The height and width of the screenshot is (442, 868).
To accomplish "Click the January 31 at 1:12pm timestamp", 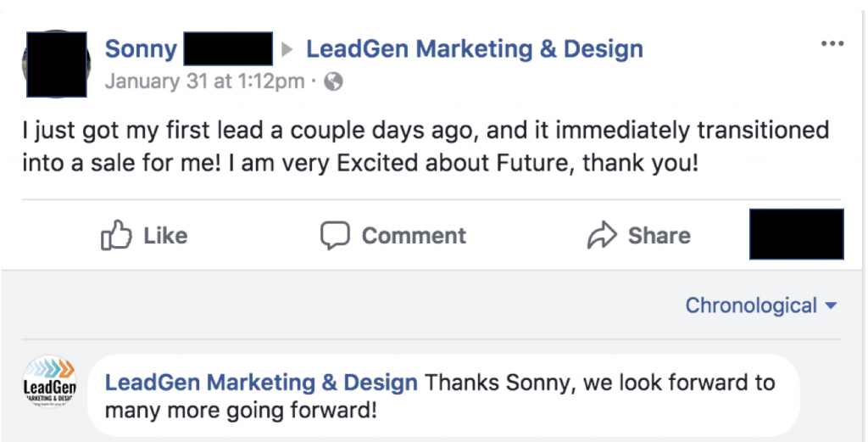I will (204, 81).
